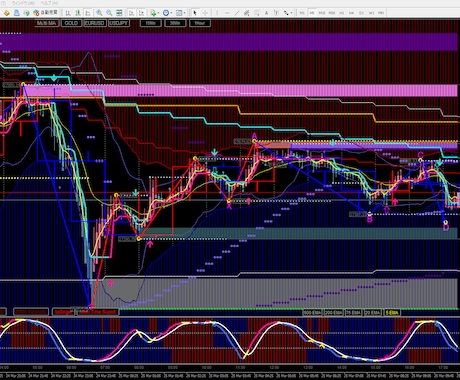Screen dimensions: 460x380
Task: Open the periodicity clock dropdown
Action: [x=167, y=13]
